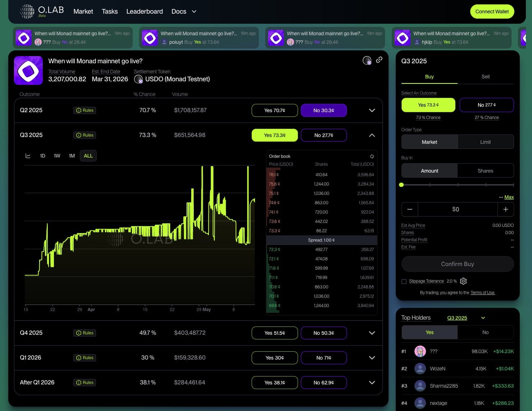This screenshot has height=411, width=532.
Task: Open Rules for Q1 2026
Action: point(85,358)
